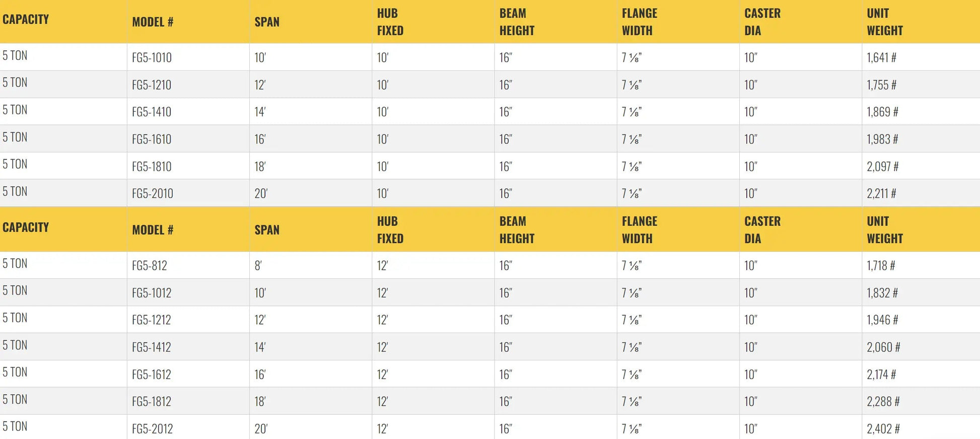Image resolution: width=980 pixels, height=439 pixels.
Task: Select the 2,402 # unit weight
Action: [883, 429]
